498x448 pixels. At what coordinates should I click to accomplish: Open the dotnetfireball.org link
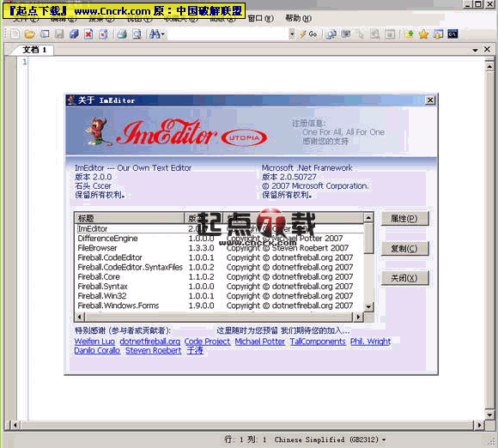(x=150, y=342)
